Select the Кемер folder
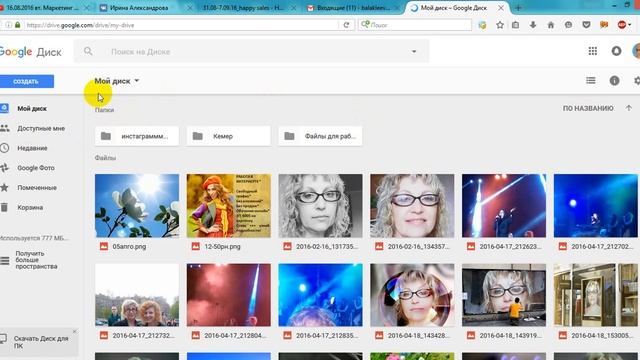Screen dimensions: 640x360 click(x=229, y=136)
